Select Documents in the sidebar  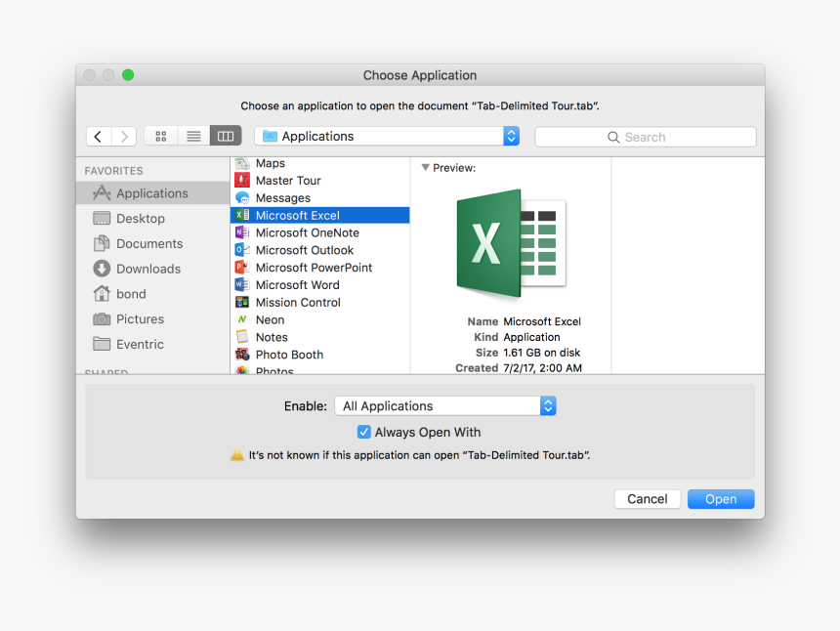(x=152, y=243)
